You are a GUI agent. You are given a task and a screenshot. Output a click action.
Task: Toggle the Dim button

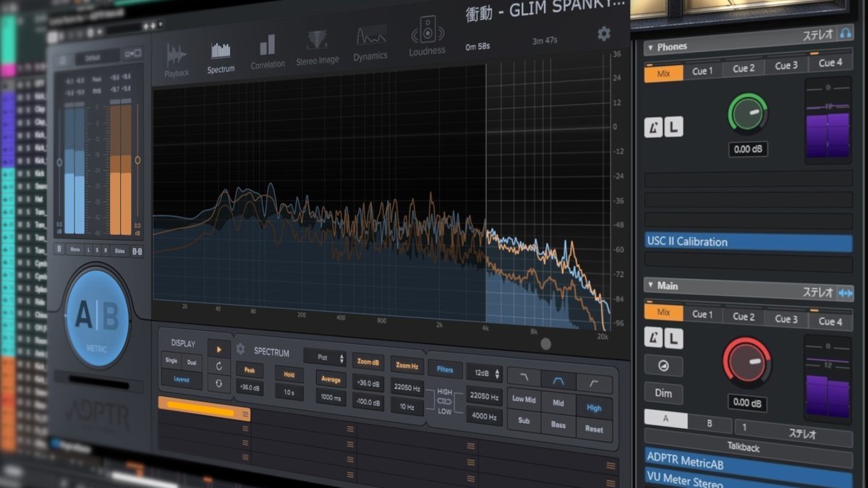click(663, 393)
